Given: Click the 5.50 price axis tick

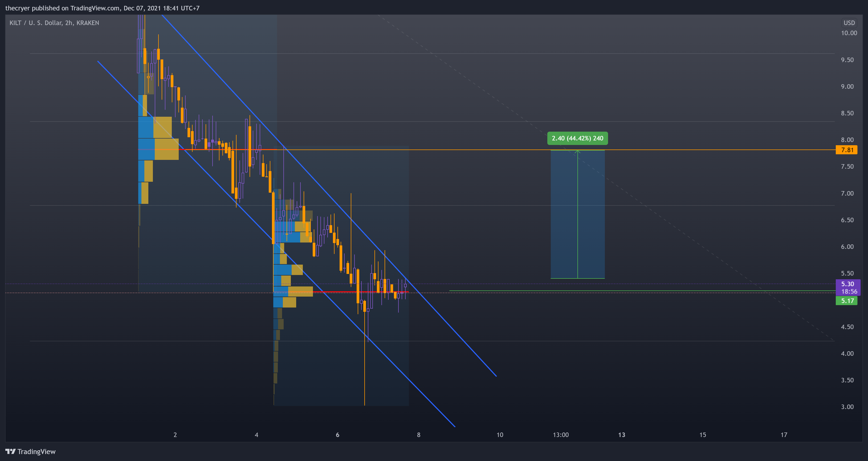Looking at the screenshot, I should 847,273.
